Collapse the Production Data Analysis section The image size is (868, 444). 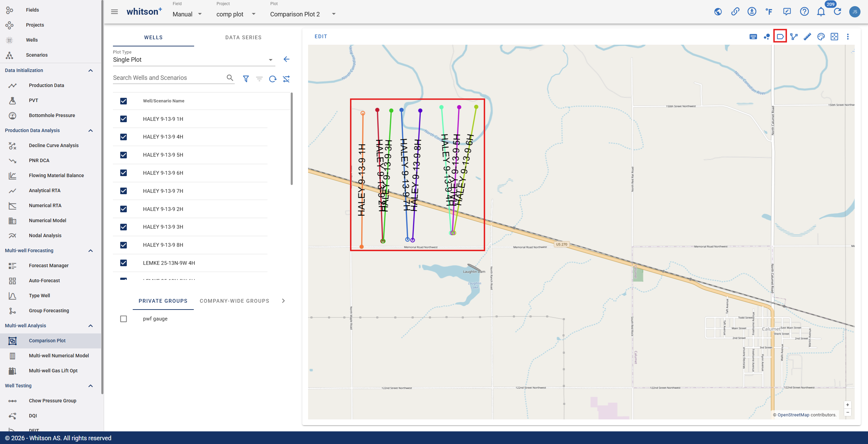(90, 130)
